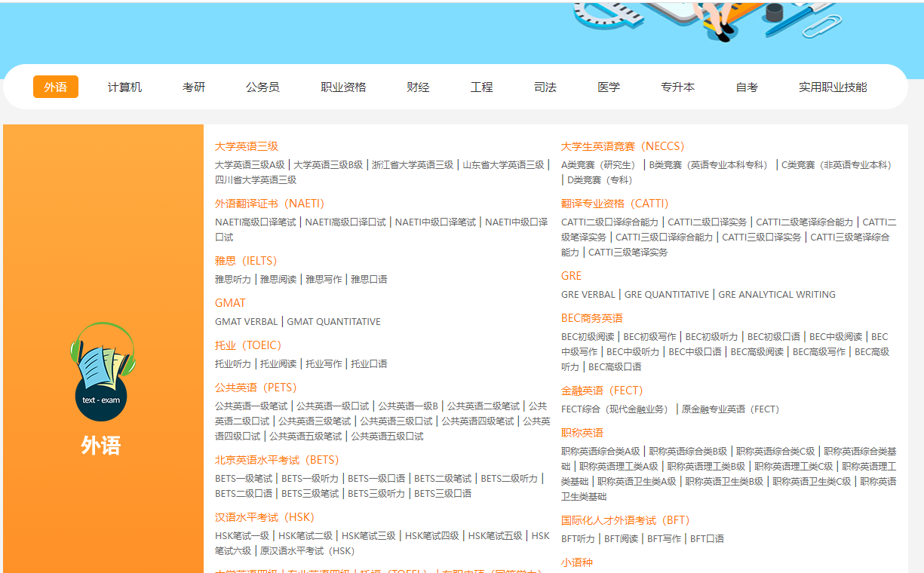The width and height of the screenshot is (924, 573).
Task: Open the 实用职业技能 tab
Action: [x=833, y=87]
